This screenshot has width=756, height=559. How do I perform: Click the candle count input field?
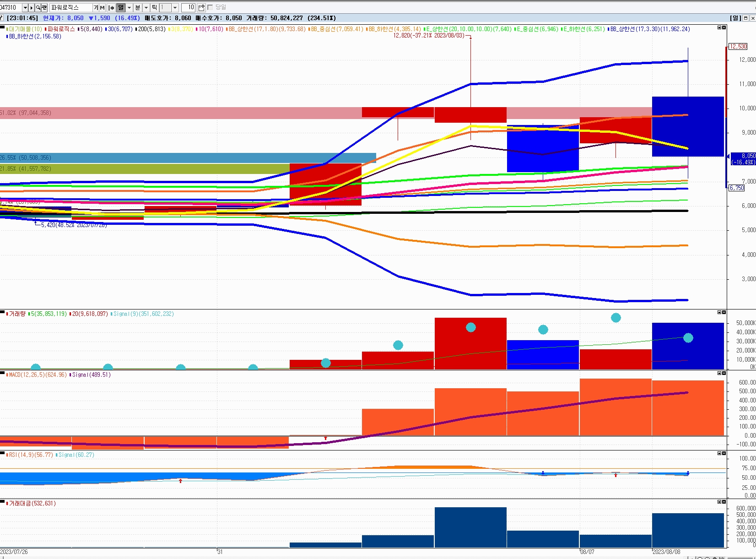pyautogui.click(x=189, y=7)
